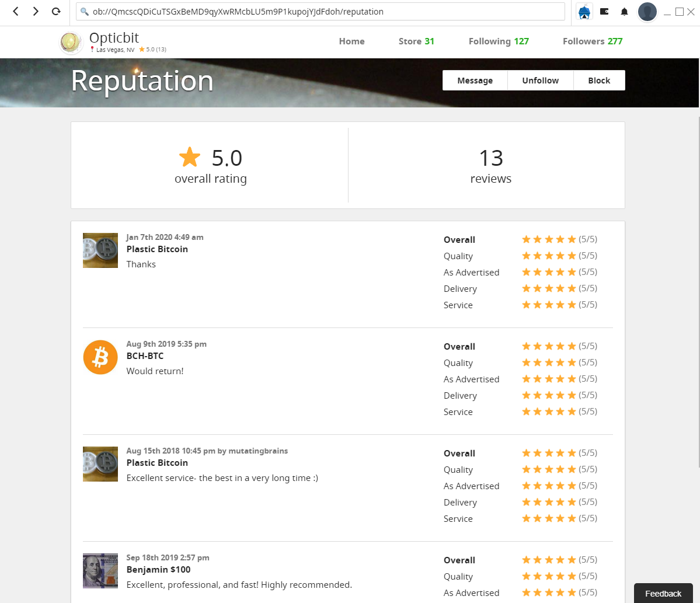The width and height of the screenshot is (700, 603).
Task: Click the Block button
Action: tap(599, 81)
